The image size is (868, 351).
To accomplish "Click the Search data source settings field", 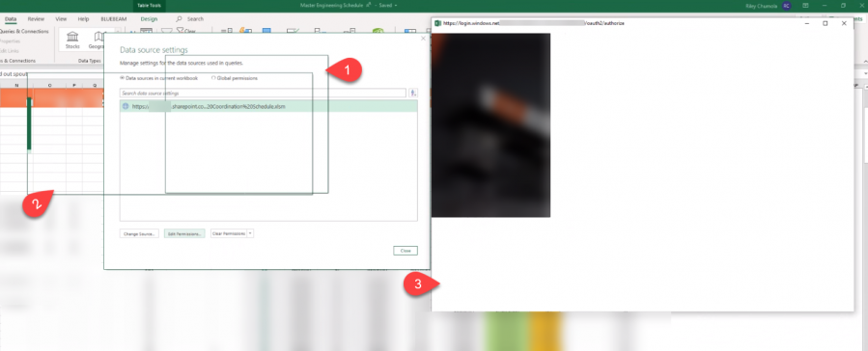I will [x=263, y=93].
